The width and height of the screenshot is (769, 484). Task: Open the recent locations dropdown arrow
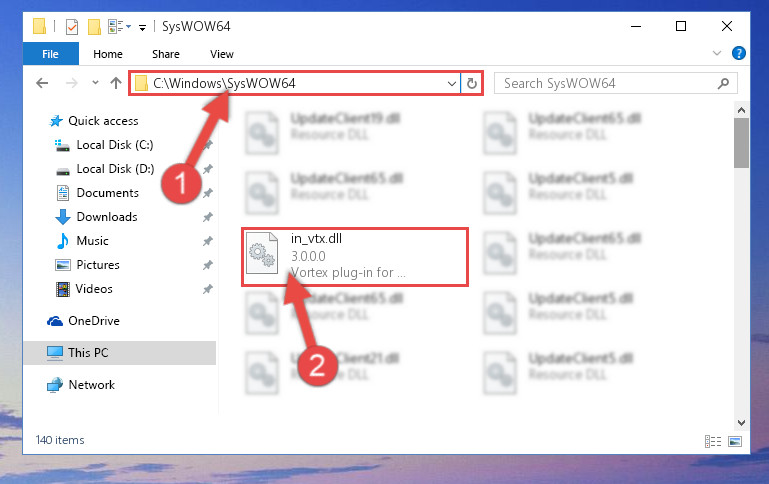pyautogui.click(x=95, y=83)
